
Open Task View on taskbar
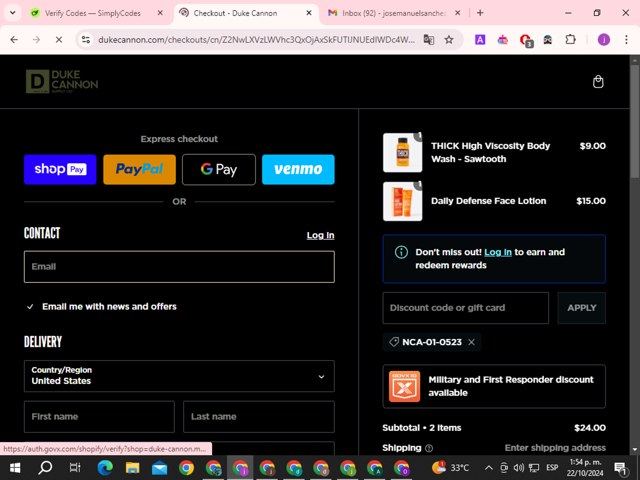tap(75, 468)
